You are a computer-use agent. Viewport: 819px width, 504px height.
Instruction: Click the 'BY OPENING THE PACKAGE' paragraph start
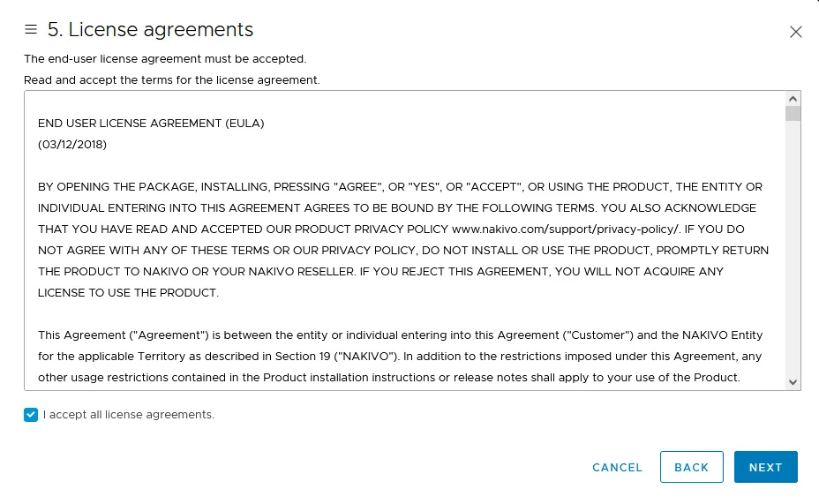pos(106,186)
